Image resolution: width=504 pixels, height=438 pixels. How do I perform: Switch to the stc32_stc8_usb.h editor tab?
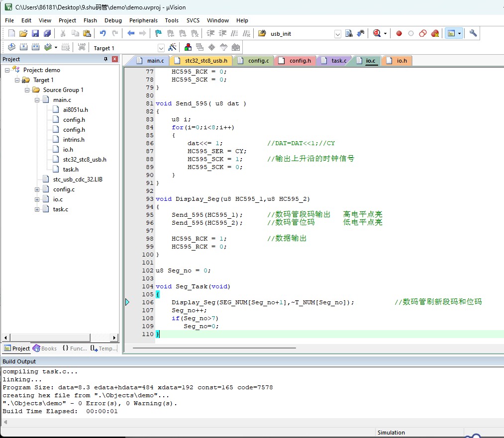202,61
